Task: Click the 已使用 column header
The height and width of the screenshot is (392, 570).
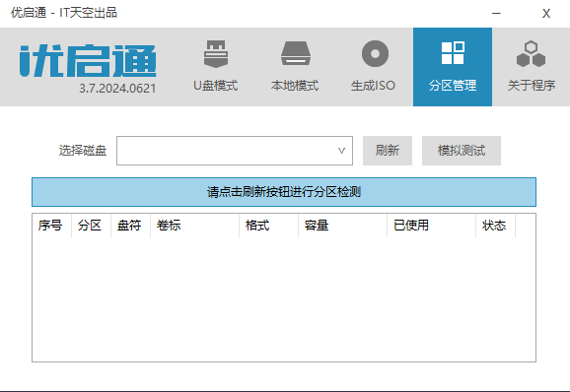Action: pos(431,226)
